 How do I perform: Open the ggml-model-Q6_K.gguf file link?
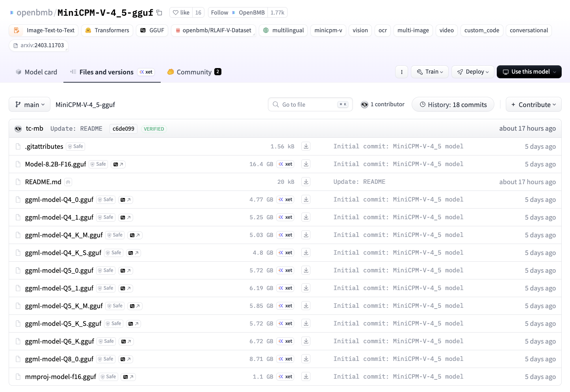coord(59,341)
